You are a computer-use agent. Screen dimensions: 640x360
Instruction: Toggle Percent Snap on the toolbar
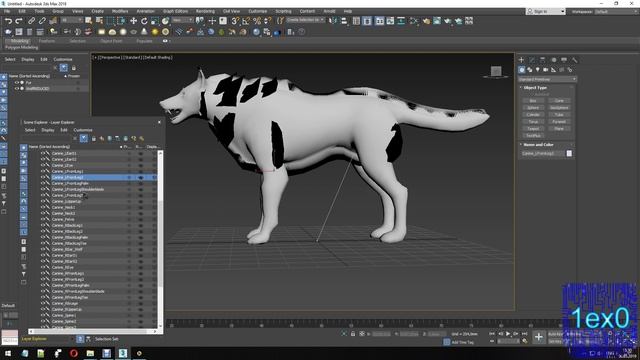[x=257, y=21]
